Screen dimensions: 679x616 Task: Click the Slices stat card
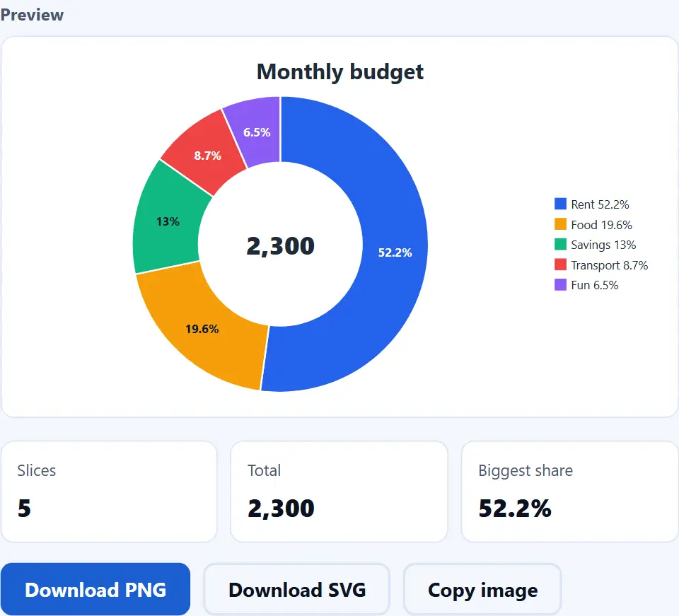point(109,492)
